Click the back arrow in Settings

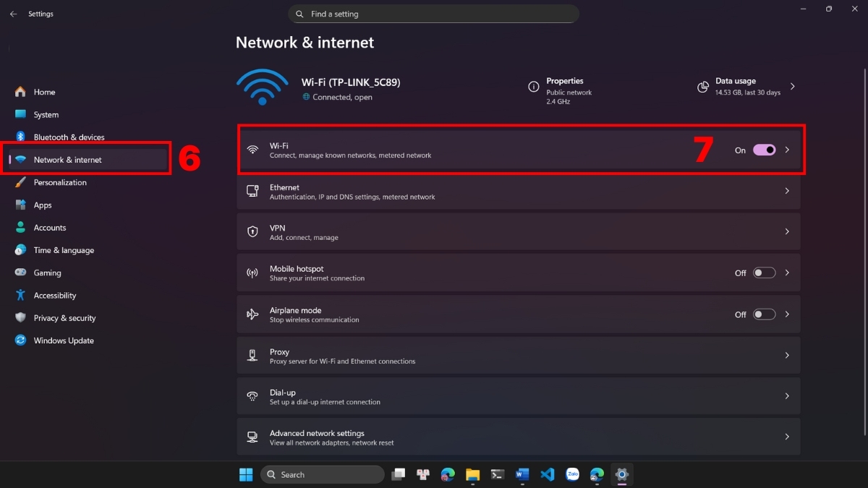tap(13, 14)
